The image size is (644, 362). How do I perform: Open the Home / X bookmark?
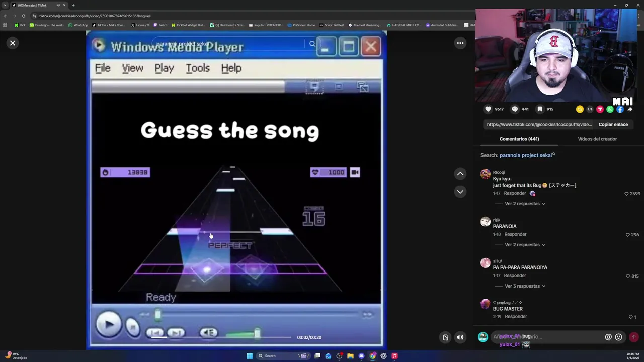tap(139, 25)
